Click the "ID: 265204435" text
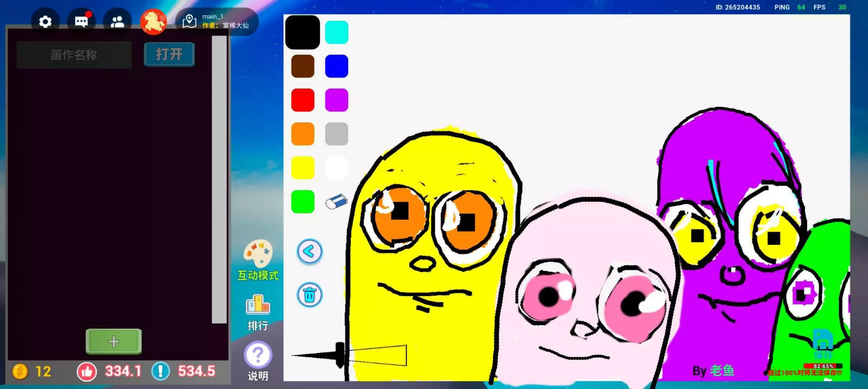Image resolution: width=868 pixels, height=389 pixels. click(738, 7)
